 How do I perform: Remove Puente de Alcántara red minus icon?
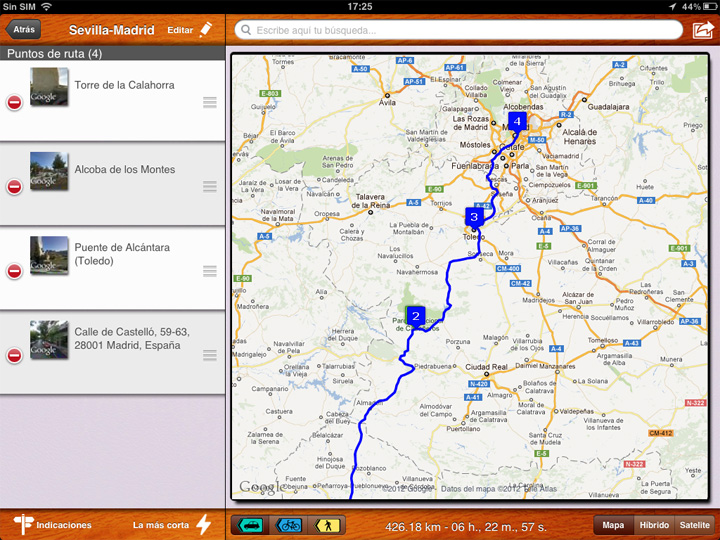click(x=14, y=271)
